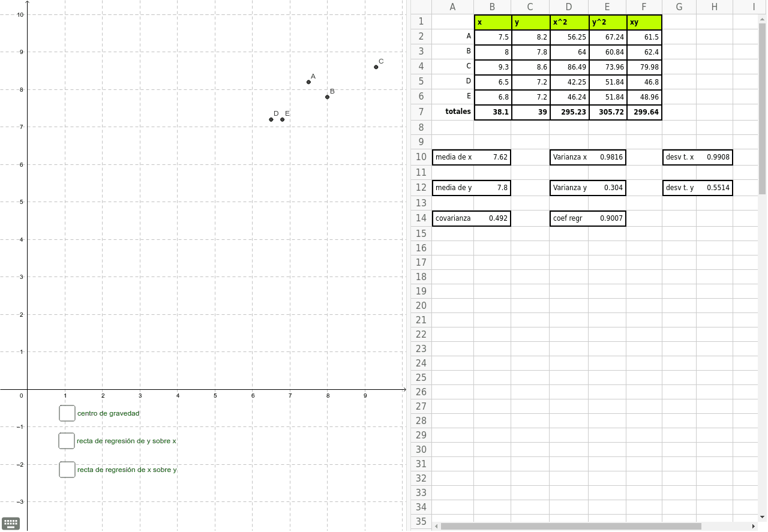Image resolution: width=768 pixels, height=532 pixels.
Task: Select column header H in spreadsheet
Action: 715,7
